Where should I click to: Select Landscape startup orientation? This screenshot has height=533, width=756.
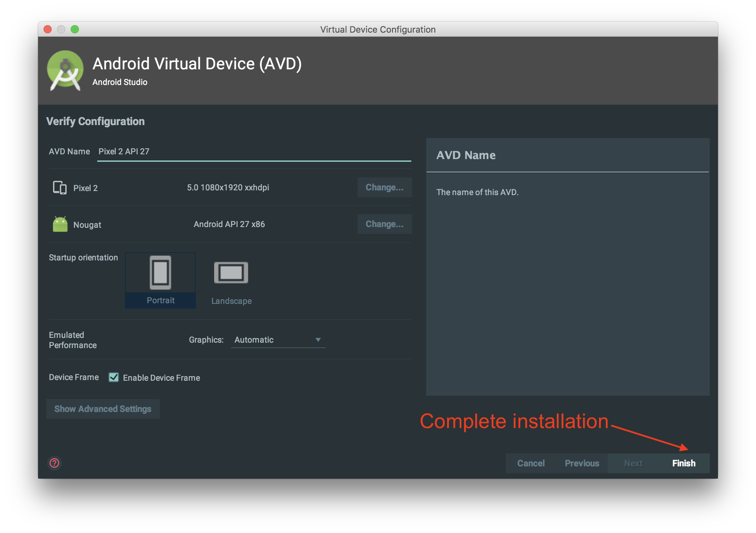point(231,301)
